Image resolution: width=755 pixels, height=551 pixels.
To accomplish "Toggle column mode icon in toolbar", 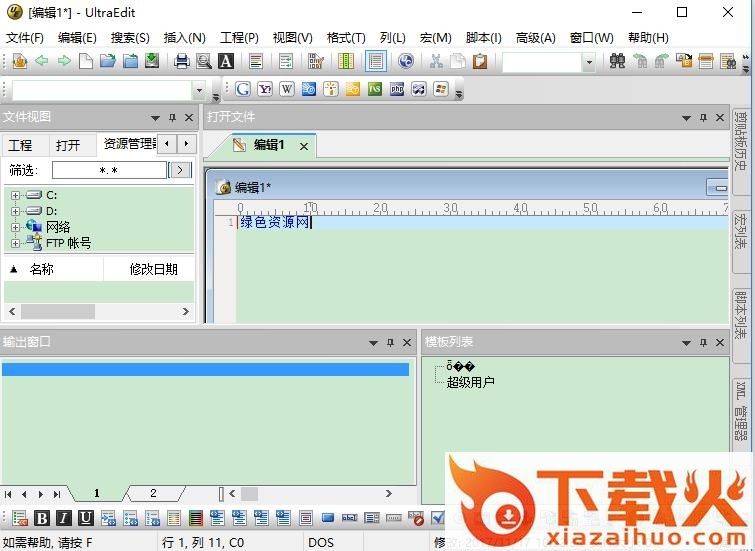I will (346, 61).
